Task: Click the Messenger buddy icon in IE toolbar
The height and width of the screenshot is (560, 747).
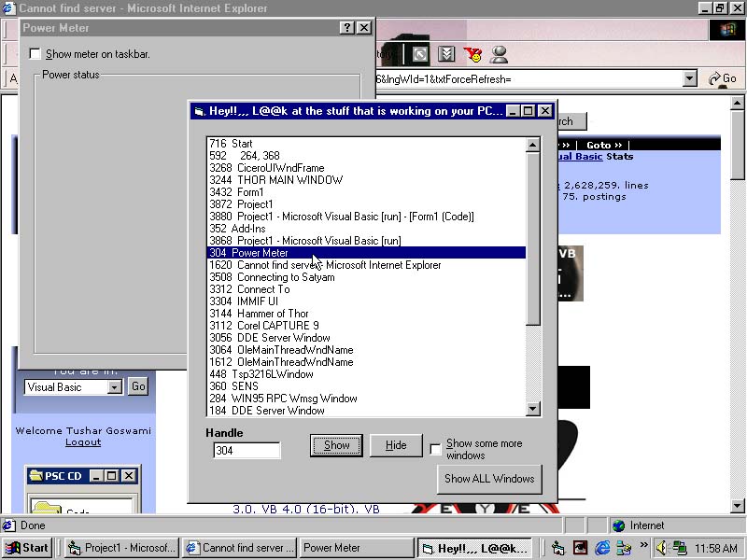Action: [499, 54]
